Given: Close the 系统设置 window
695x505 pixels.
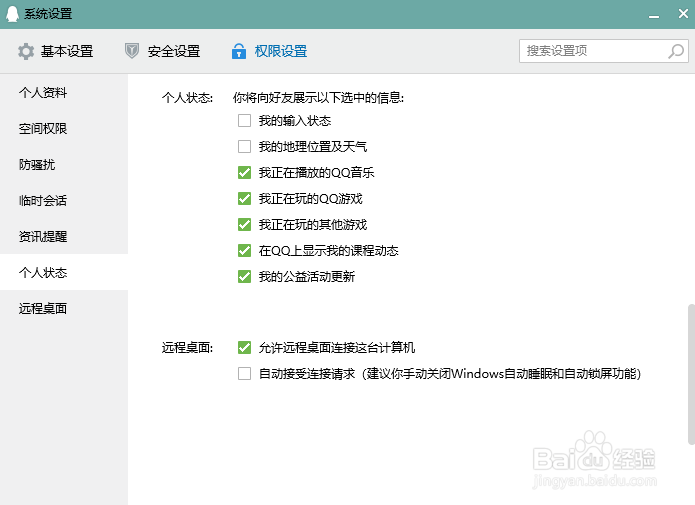Looking at the screenshot, I should pos(683,14).
